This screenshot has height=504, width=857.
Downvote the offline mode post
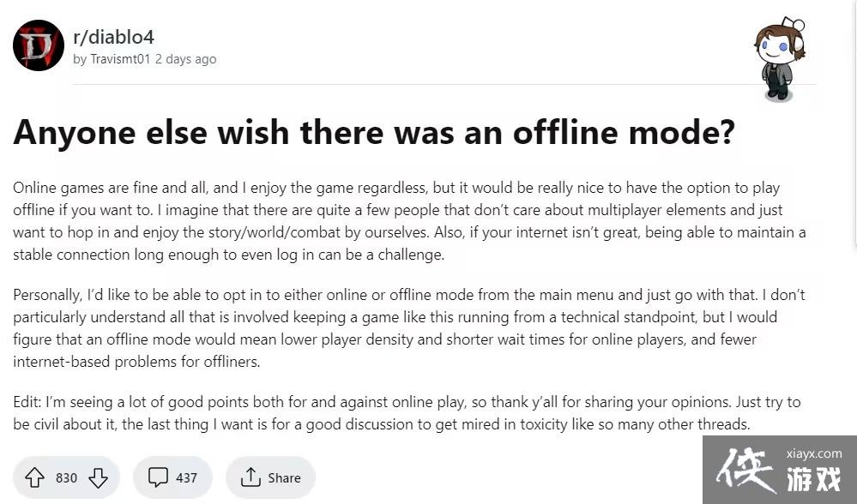pyautogui.click(x=98, y=477)
